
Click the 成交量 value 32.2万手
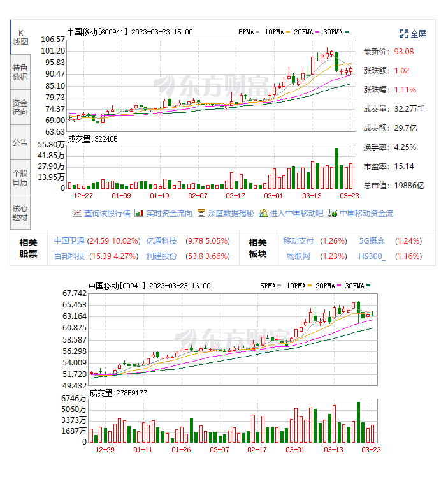click(409, 109)
